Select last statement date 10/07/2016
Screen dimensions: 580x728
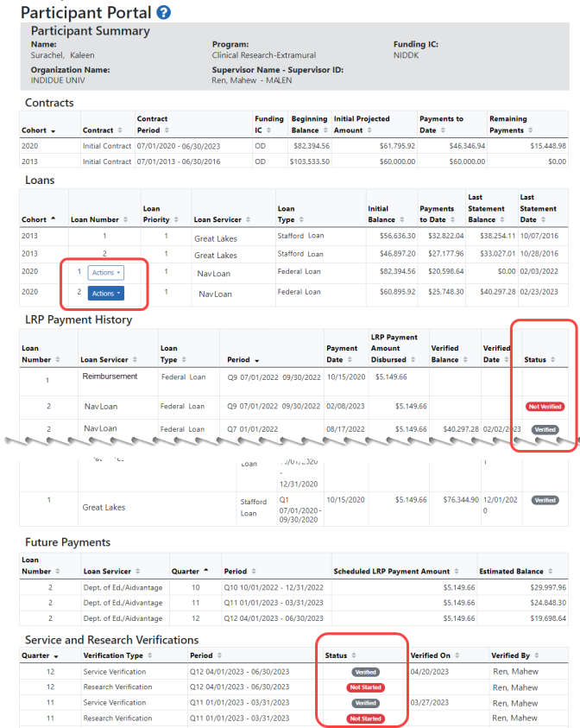[539, 236]
